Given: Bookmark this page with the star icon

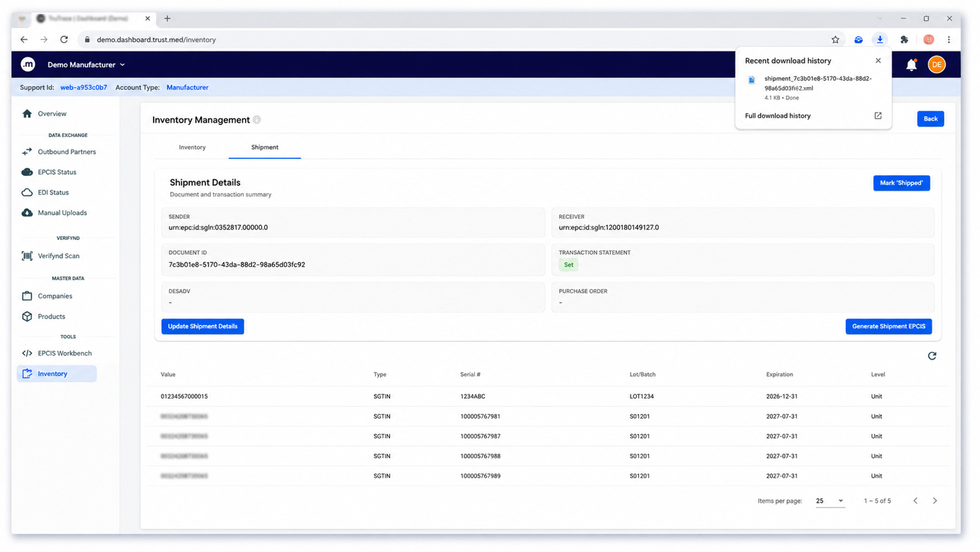Looking at the screenshot, I should pos(835,39).
